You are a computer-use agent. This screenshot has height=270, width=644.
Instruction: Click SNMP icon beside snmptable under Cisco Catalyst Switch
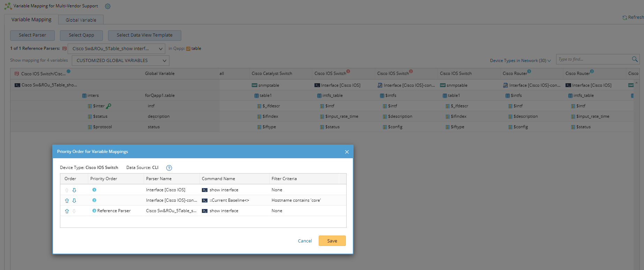click(x=255, y=85)
